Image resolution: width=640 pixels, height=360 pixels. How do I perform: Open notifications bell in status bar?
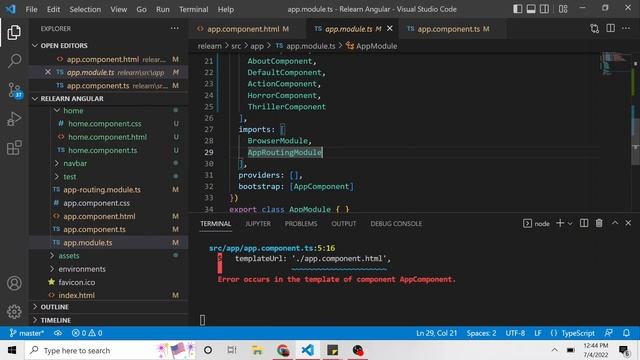[x=626, y=333]
